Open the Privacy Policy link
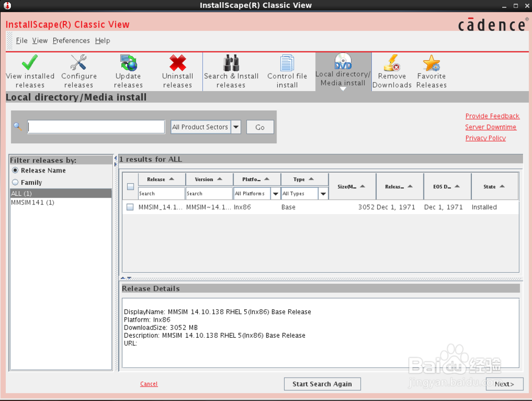 (486, 138)
